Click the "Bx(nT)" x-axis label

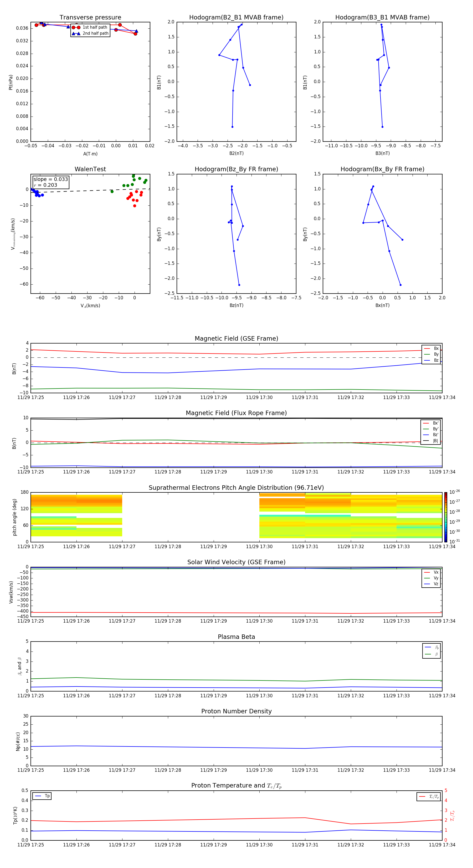(x=382, y=305)
